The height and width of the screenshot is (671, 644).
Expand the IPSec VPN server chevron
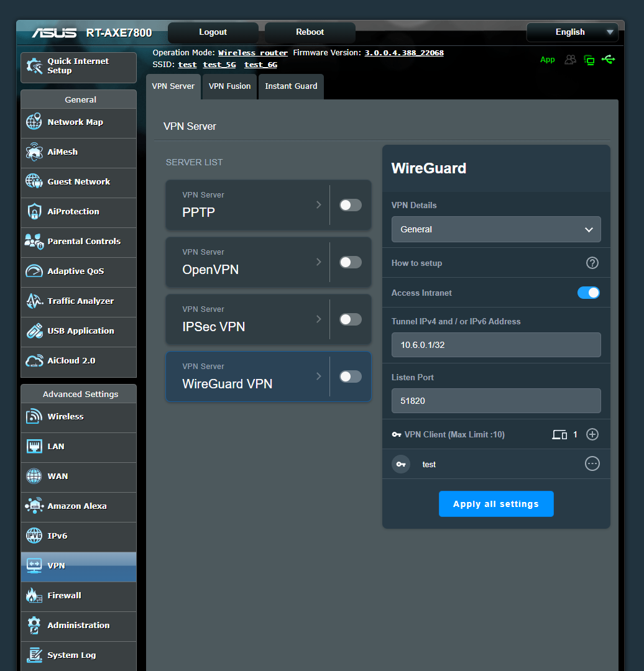tap(318, 319)
